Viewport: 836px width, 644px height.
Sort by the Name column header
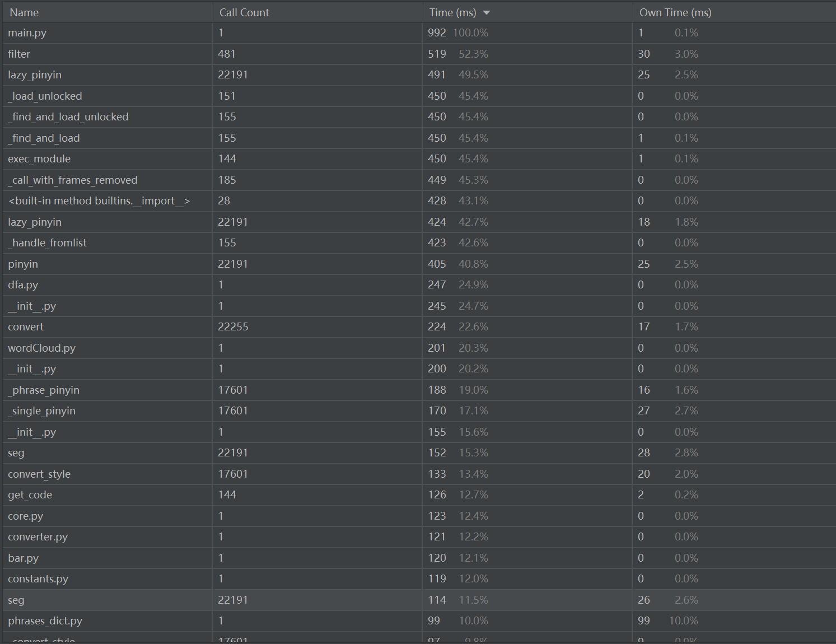click(x=107, y=12)
